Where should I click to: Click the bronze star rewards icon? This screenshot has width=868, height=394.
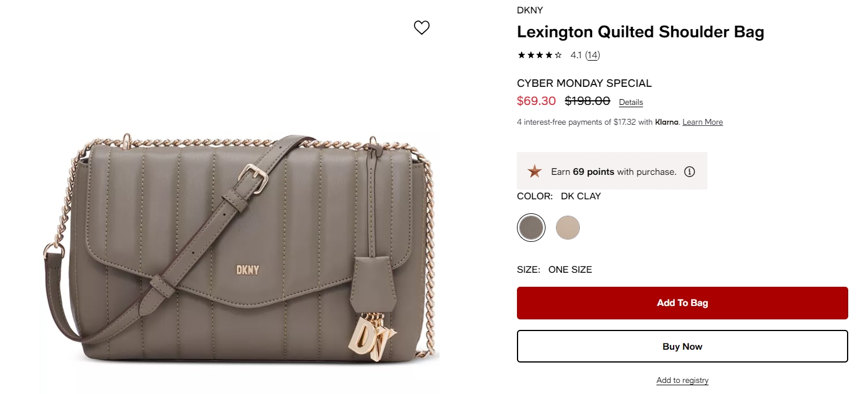534,171
